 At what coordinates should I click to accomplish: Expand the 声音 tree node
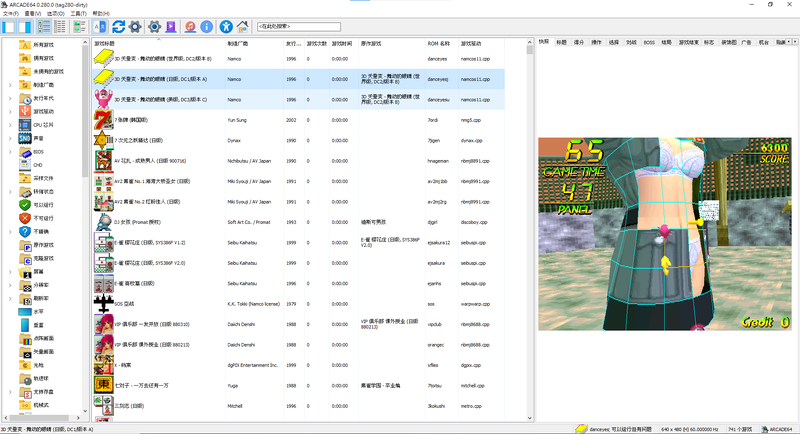tap(10, 138)
